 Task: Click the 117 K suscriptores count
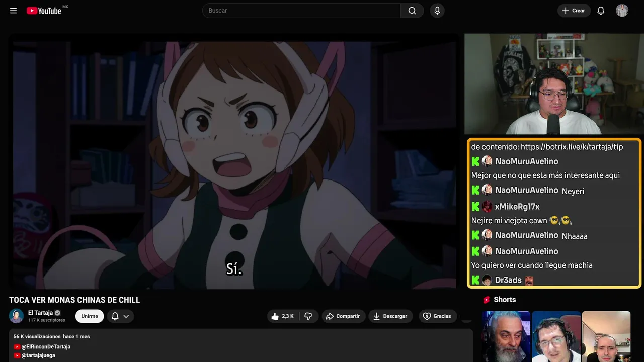click(x=47, y=320)
